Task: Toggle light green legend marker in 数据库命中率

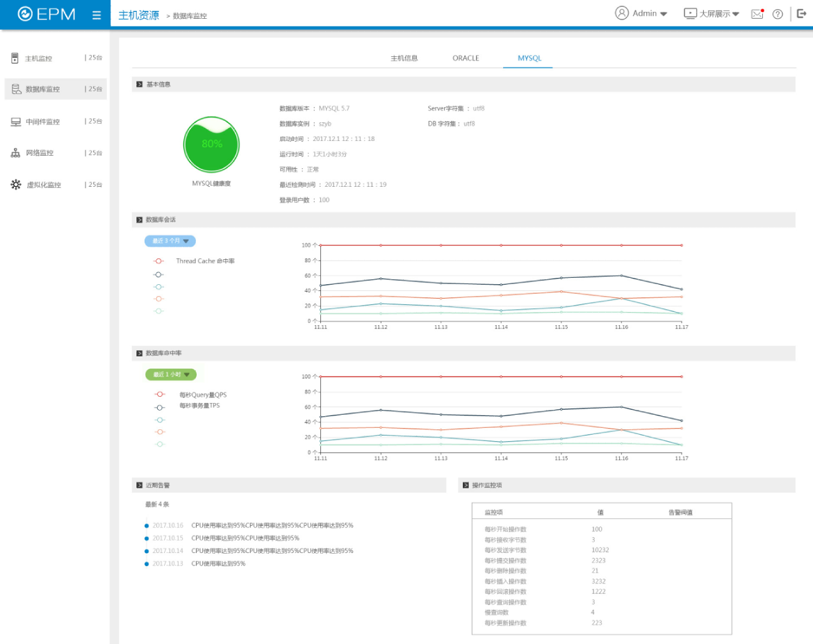Action: (x=161, y=445)
